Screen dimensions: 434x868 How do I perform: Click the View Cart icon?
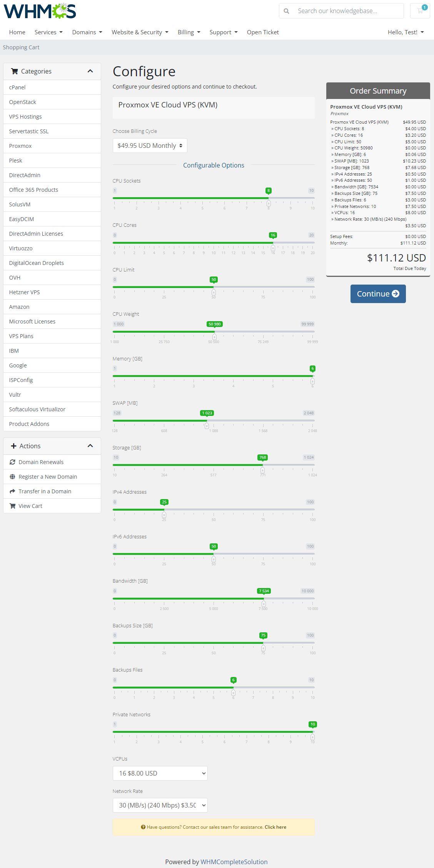13,506
